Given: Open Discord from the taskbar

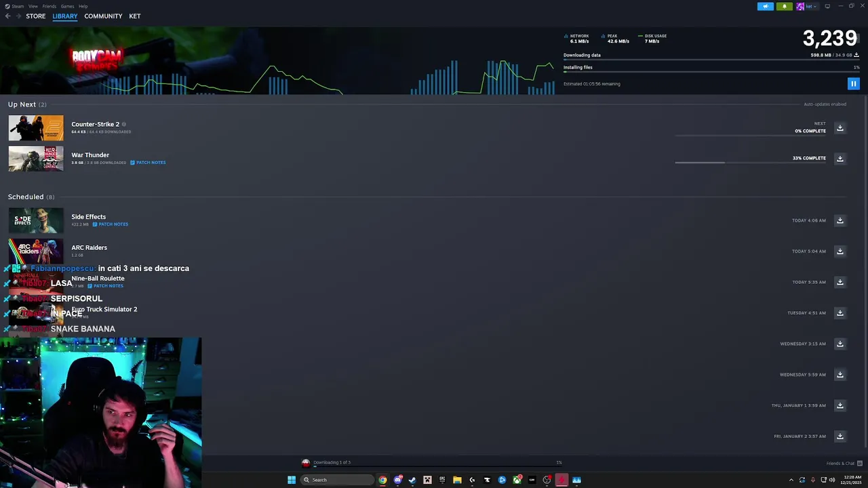Looking at the screenshot, I should point(397,480).
